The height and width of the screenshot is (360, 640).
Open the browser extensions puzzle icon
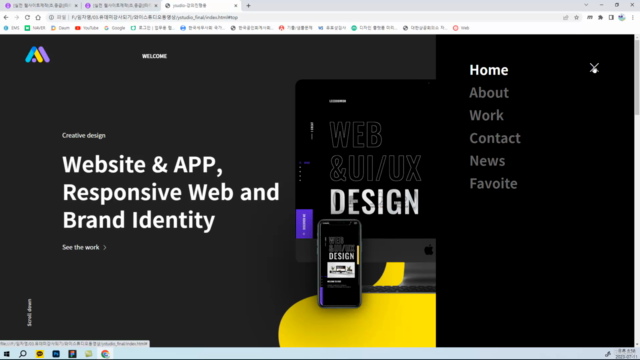pyautogui.click(x=600, y=17)
